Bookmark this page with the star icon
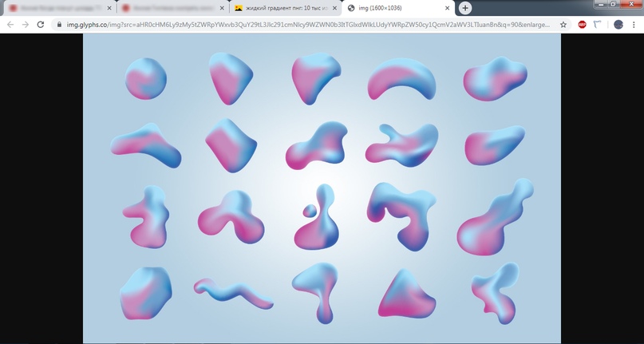Image resolution: width=644 pixels, height=344 pixels. pyautogui.click(x=563, y=25)
